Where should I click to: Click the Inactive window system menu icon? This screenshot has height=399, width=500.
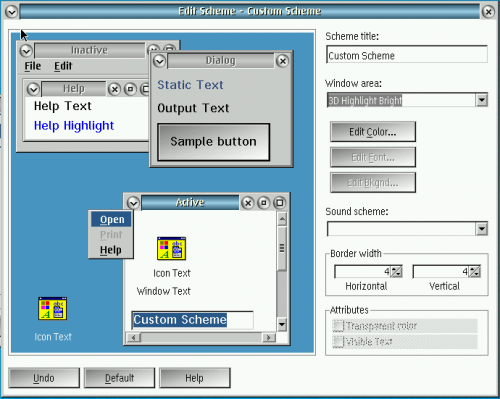click(x=26, y=51)
